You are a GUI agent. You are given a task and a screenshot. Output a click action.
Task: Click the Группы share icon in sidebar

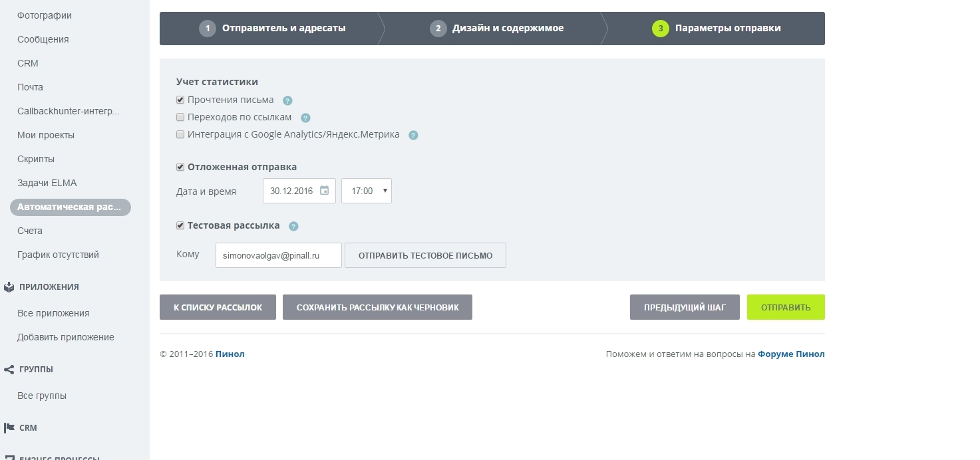click(9, 370)
